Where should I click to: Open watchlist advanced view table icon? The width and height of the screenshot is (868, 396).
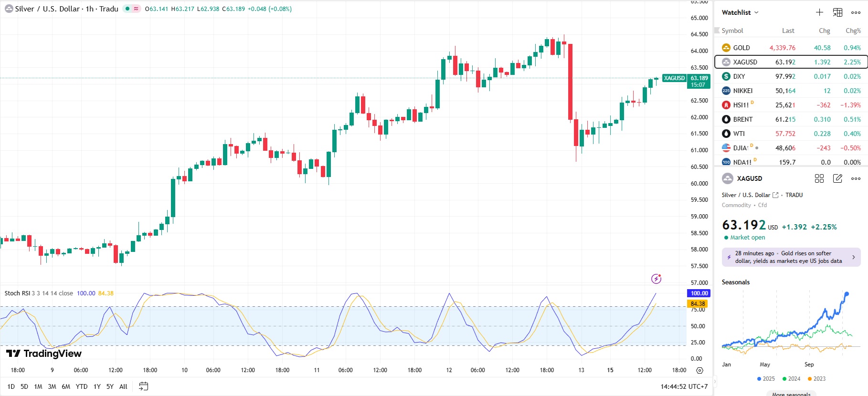tap(837, 12)
